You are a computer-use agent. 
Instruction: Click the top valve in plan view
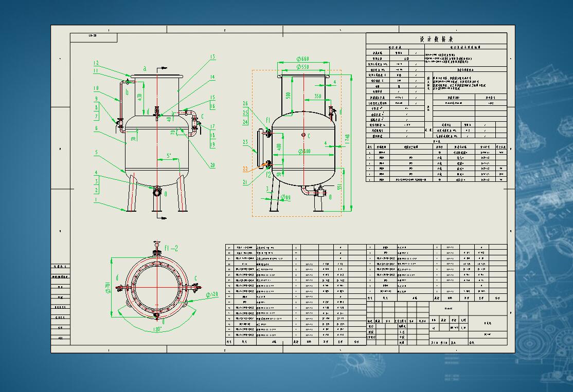point(157,248)
